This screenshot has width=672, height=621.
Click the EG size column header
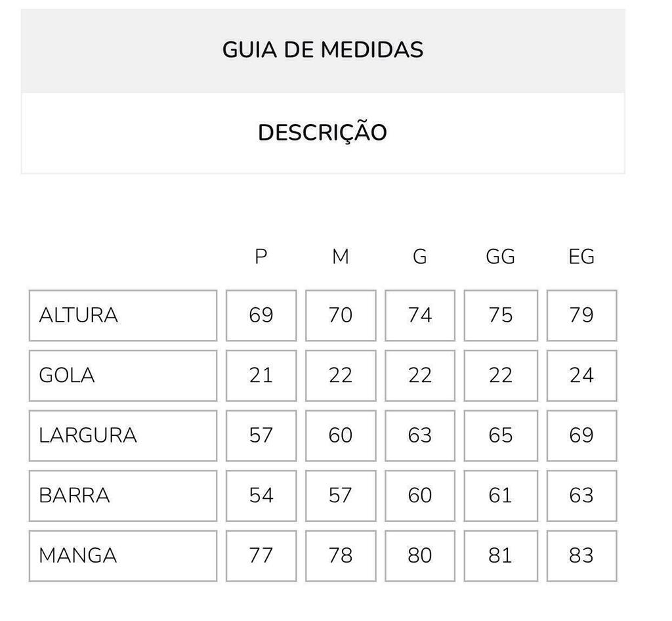(581, 257)
